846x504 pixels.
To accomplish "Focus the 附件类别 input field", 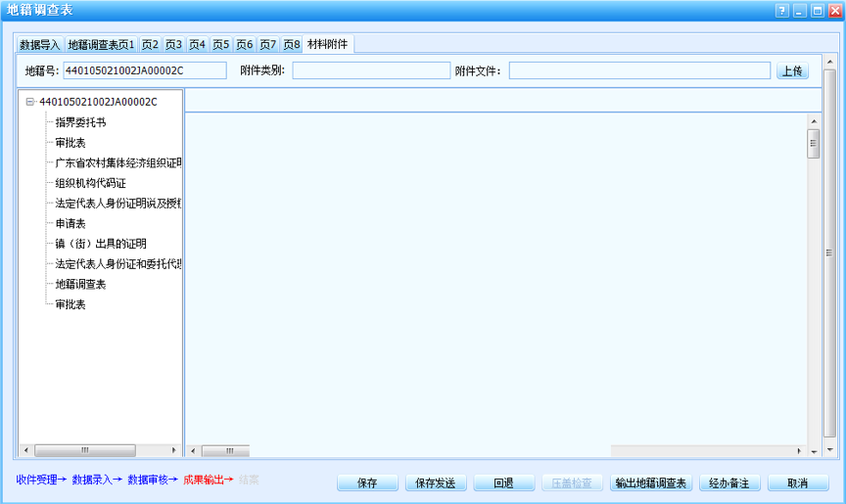I will coord(371,70).
